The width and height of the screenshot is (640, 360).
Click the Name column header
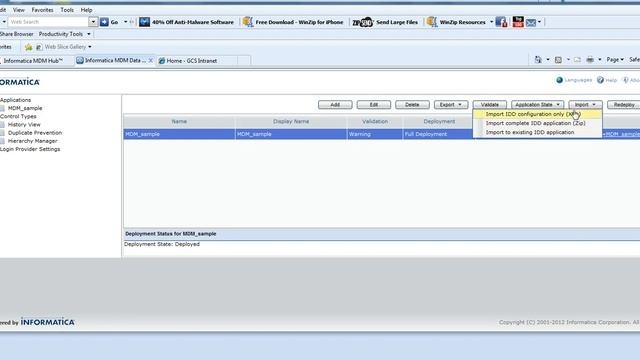pos(179,122)
